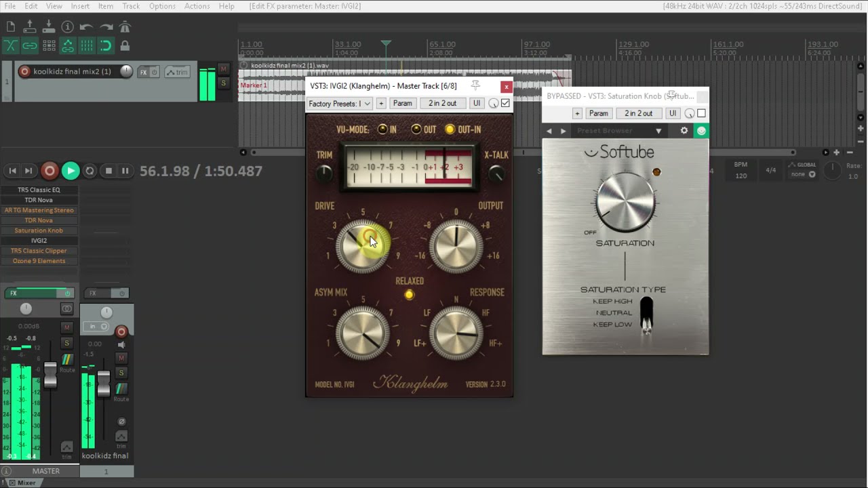Open Factory Presets dropdown in IVGI2 window
Viewport: 868px width, 488px height.
pos(340,104)
